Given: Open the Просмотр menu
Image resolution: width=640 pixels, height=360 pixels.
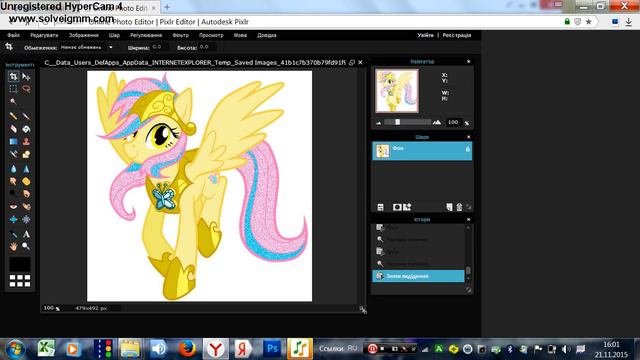Looking at the screenshot, I should (211, 36).
